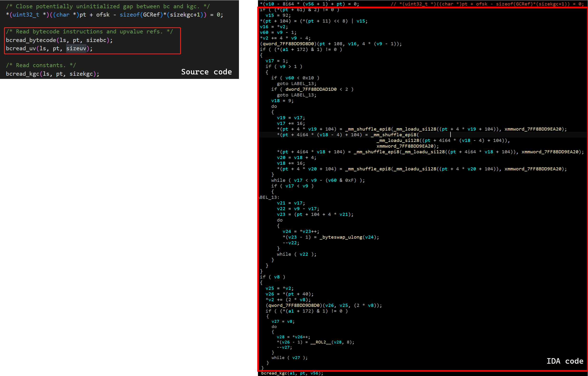588x376 pixels.
Task: Select the "bcread_kgc(ls, pt, sizekgc);" source line
Action: pyautogui.click(x=53, y=74)
